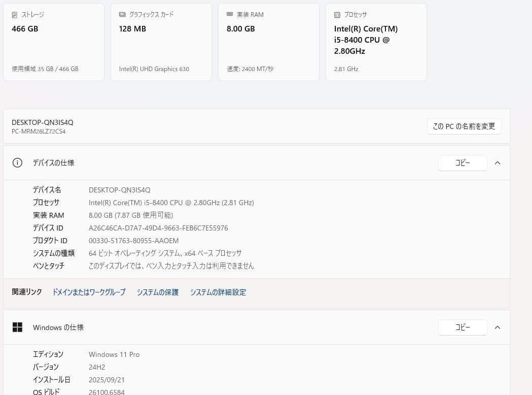Click the この PC の名前を変更 button

[x=464, y=126]
